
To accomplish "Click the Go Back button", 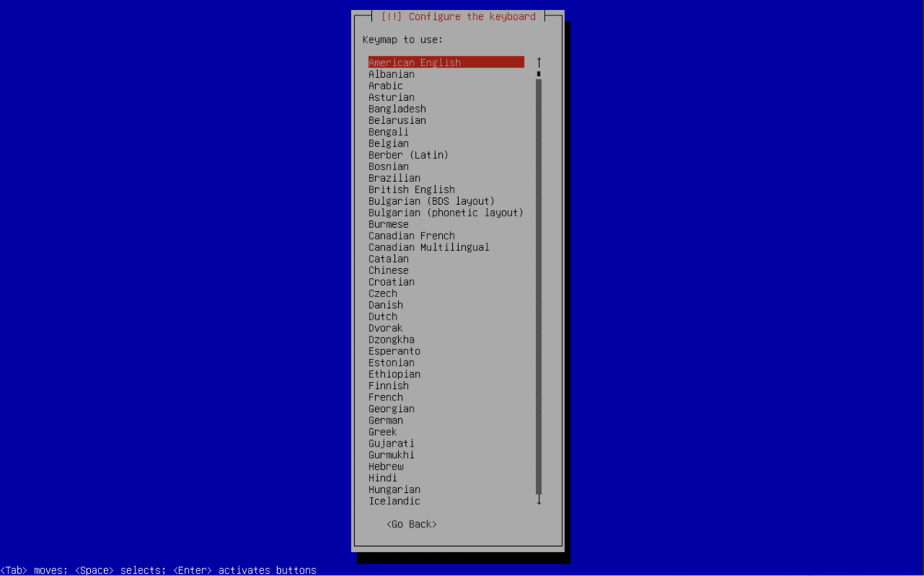I will (411, 524).
